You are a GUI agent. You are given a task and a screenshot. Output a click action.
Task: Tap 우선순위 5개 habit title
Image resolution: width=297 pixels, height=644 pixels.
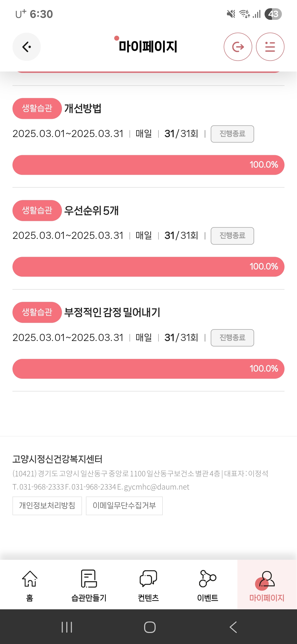pos(91,211)
